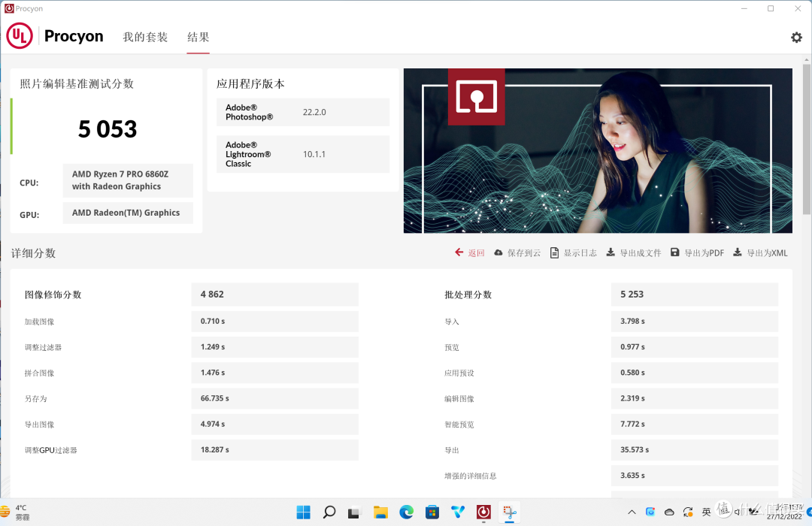812x526 pixels.
Task: Click the log document icon
Action: tap(554, 252)
